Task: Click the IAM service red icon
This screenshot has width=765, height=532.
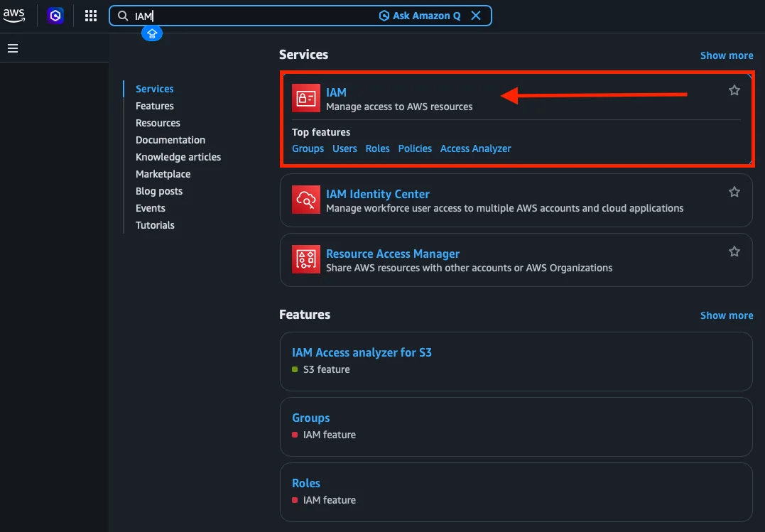Action: 306,99
